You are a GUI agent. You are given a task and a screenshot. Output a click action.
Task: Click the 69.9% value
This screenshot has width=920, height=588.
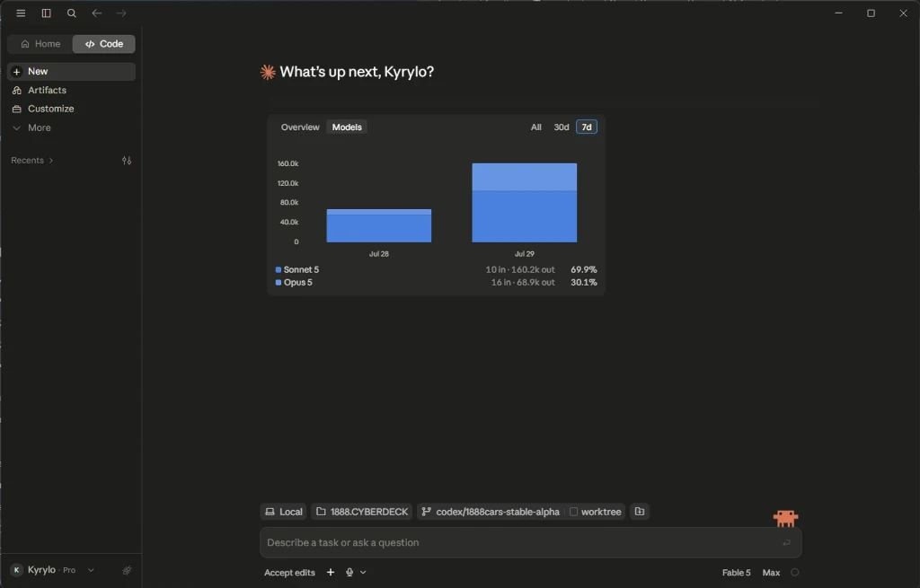point(583,269)
